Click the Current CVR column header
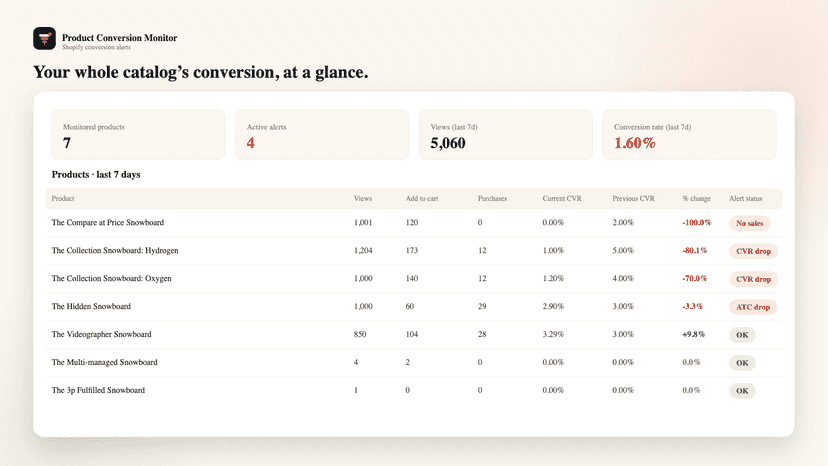The image size is (828, 466). (562, 199)
